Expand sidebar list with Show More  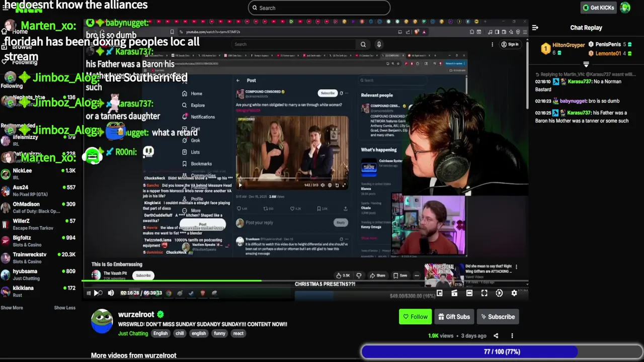(x=12, y=308)
